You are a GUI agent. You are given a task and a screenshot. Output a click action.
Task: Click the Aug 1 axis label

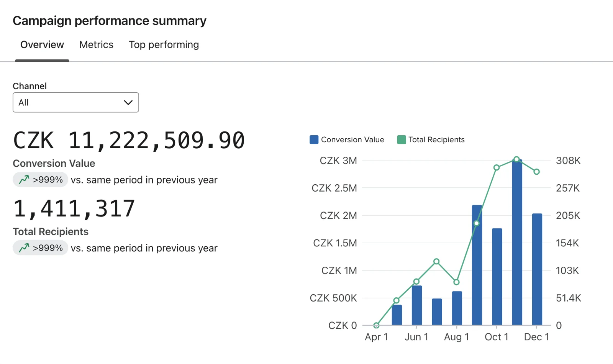point(456,337)
